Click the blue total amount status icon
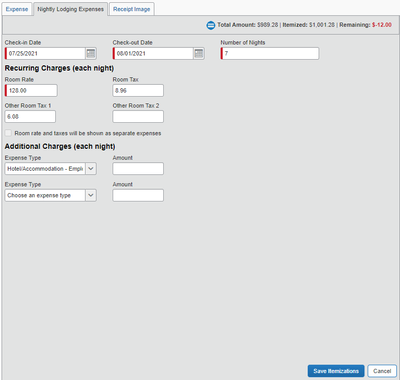Viewport: 400px width, 380px height. [211, 25]
